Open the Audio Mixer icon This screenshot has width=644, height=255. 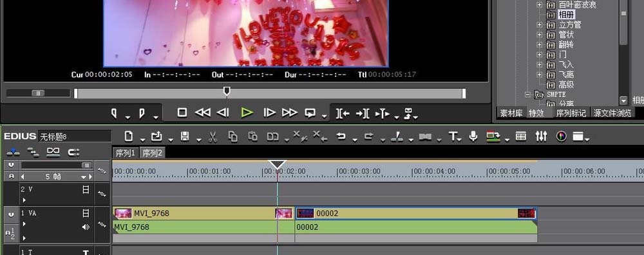(542, 137)
